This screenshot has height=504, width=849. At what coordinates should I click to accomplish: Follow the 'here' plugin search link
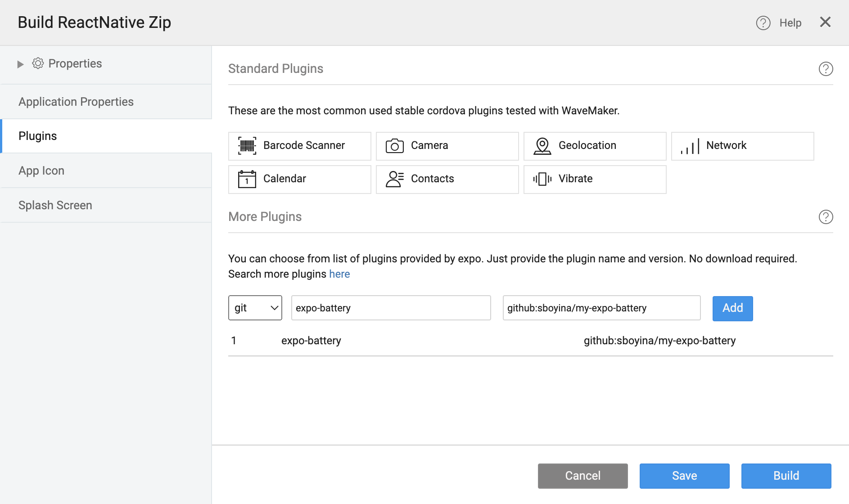tap(339, 274)
